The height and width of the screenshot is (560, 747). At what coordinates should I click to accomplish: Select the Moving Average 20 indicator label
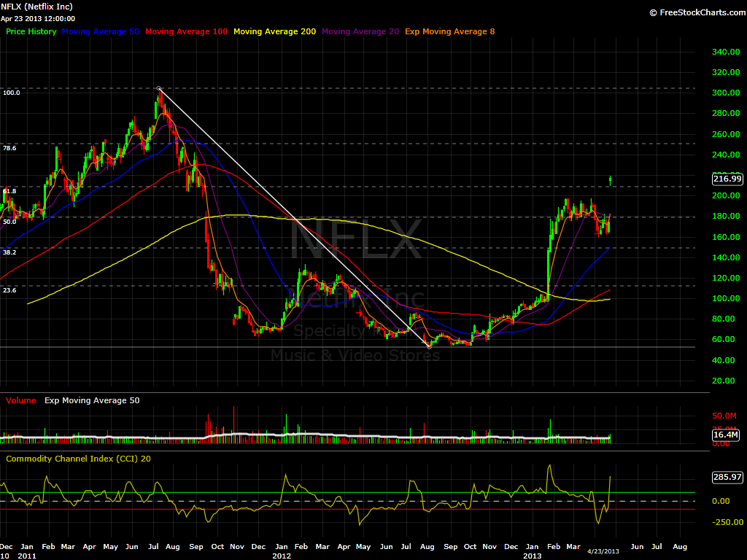(360, 31)
